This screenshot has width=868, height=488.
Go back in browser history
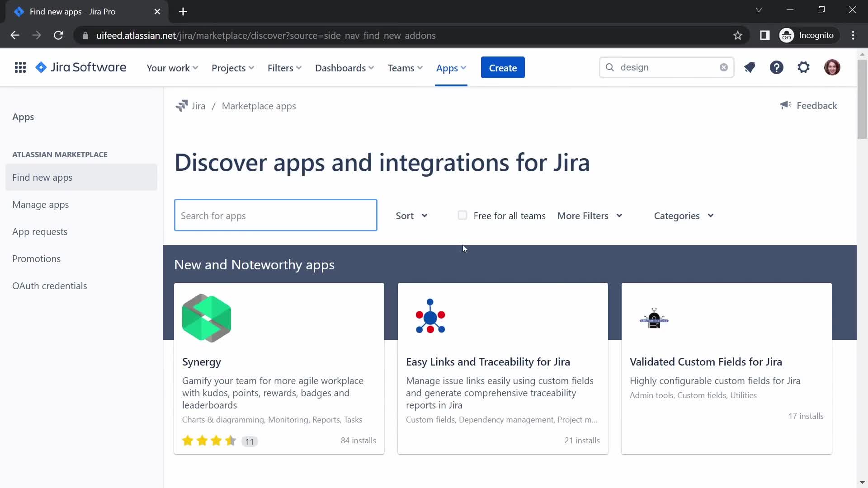click(15, 35)
